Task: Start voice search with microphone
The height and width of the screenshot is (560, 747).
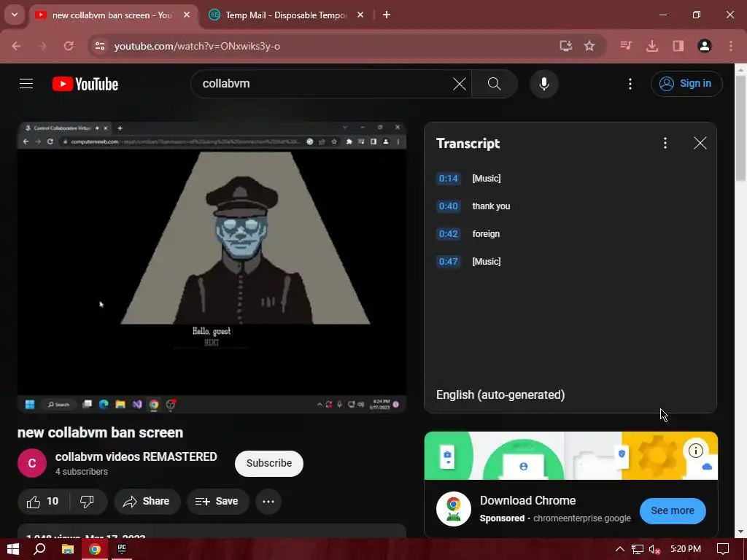Action: click(x=543, y=84)
